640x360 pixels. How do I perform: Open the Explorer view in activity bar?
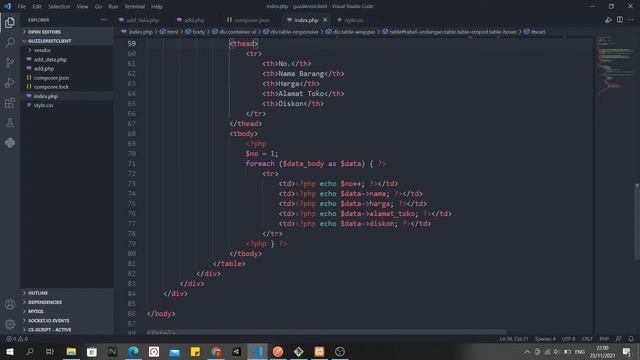[x=10, y=23]
